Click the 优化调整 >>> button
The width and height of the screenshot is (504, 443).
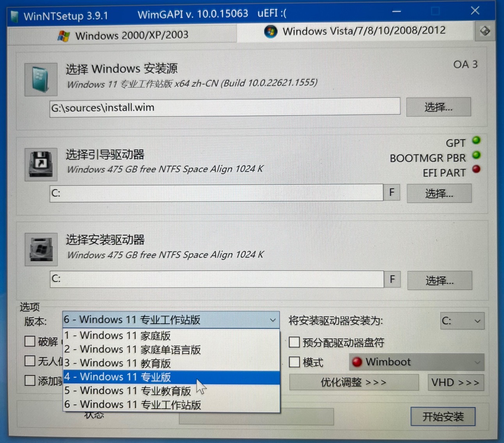click(x=354, y=383)
